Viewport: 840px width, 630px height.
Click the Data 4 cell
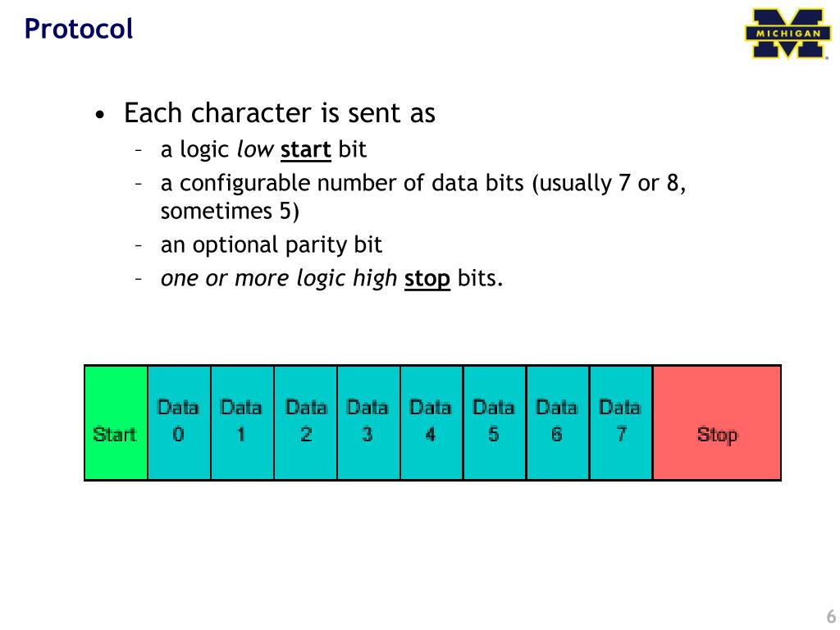click(431, 422)
